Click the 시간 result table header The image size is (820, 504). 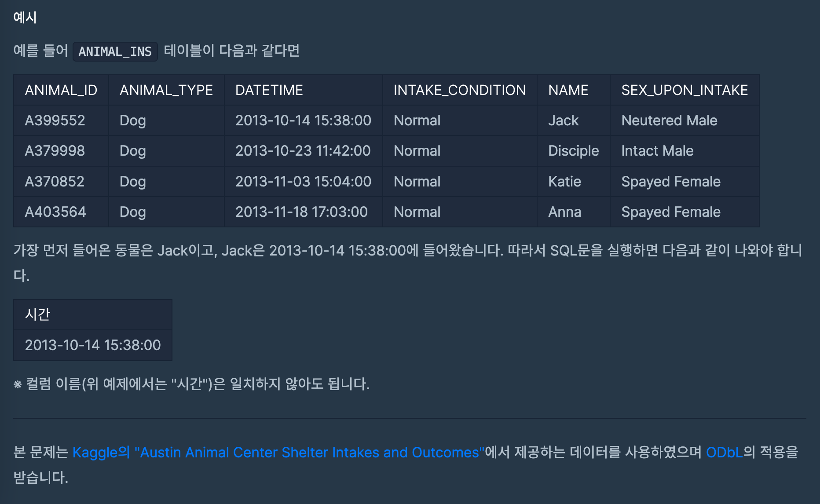[38, 314]
